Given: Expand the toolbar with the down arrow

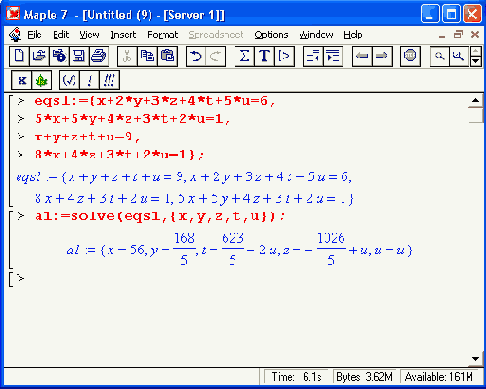Looking at the screenshot, I should (x=476, y=61).
